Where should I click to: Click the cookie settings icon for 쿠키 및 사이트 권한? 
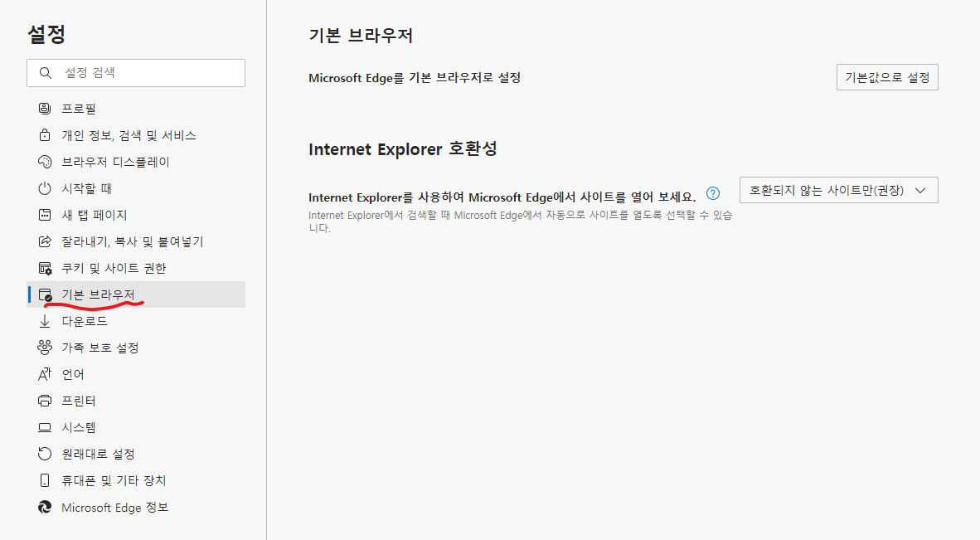click(x=45, y=268)
